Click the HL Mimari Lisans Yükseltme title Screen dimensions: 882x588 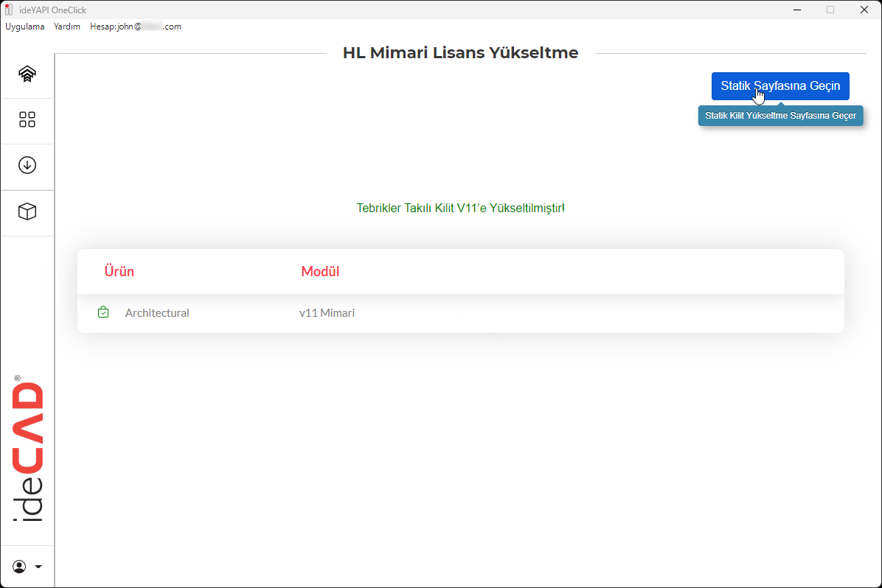tap(460, 53)
